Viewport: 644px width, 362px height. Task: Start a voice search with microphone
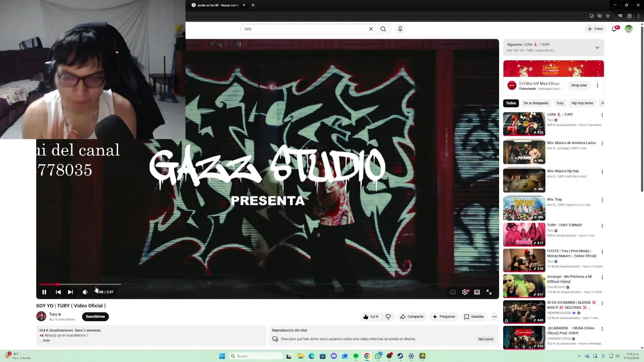[x=400, y=29]
